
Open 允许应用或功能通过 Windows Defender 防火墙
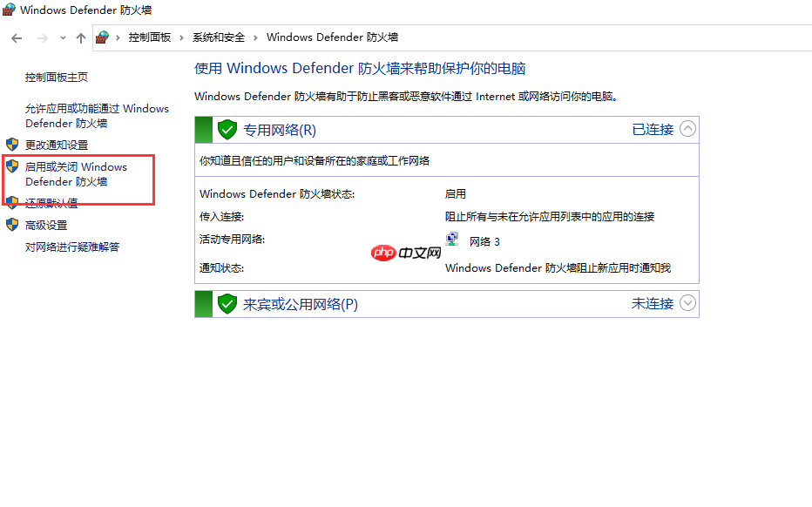pyautogui.click(x=97, y=116)
